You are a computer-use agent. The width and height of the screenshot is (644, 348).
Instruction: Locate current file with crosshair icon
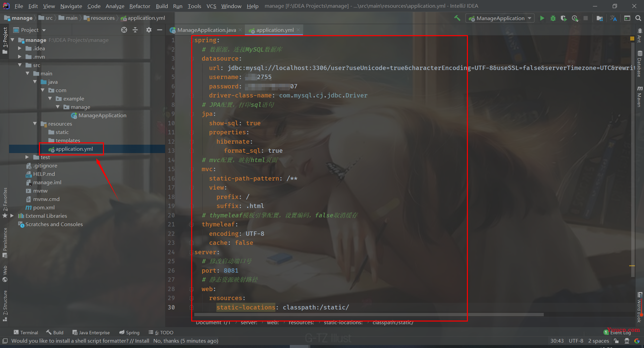[124, 30]
